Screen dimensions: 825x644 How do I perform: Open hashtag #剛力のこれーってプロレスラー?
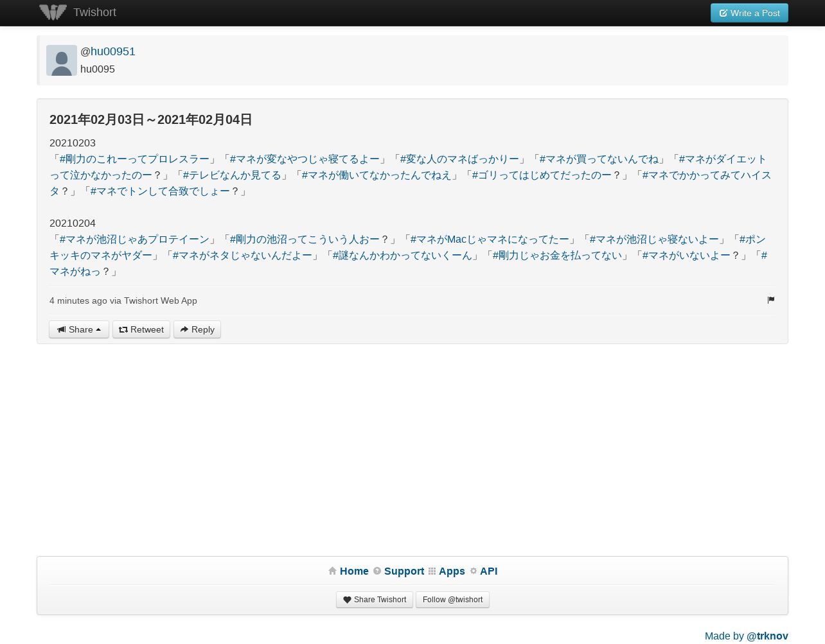(x=135, y=159)
